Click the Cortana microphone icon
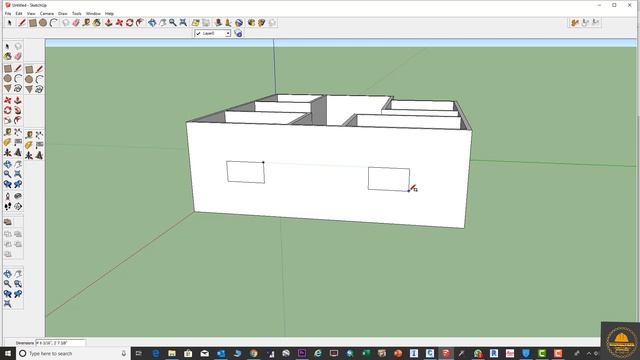The image size is (640, 360). 124,353
